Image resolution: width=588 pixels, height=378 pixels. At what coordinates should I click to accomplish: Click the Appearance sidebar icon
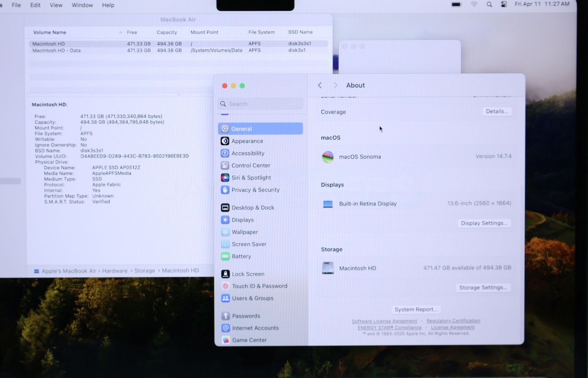[x=225, y=141]
